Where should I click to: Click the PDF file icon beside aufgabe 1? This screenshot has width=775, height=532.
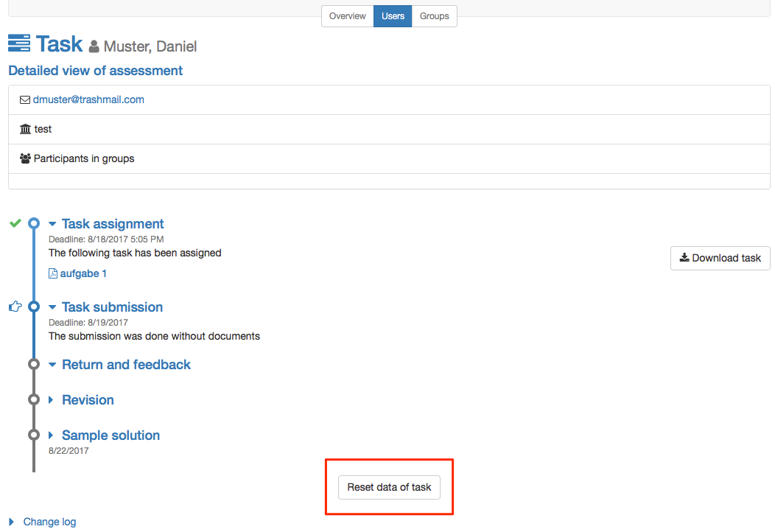click(x=52, y=273)
